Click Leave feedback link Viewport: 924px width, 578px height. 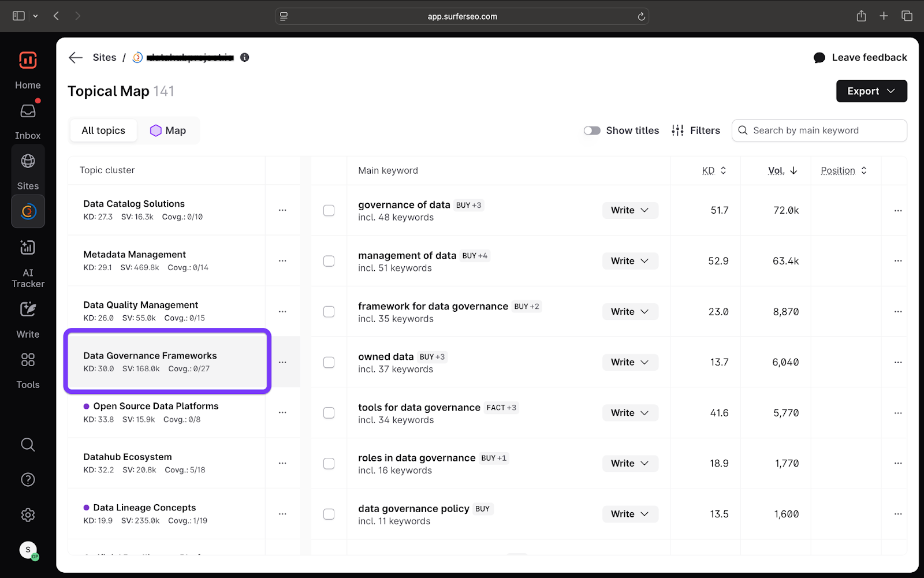point(860,57)
